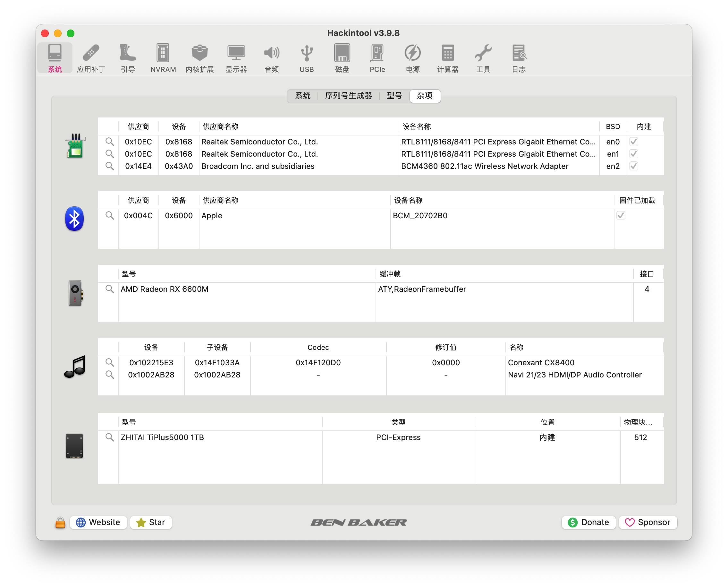Click the Donate button

588,522
